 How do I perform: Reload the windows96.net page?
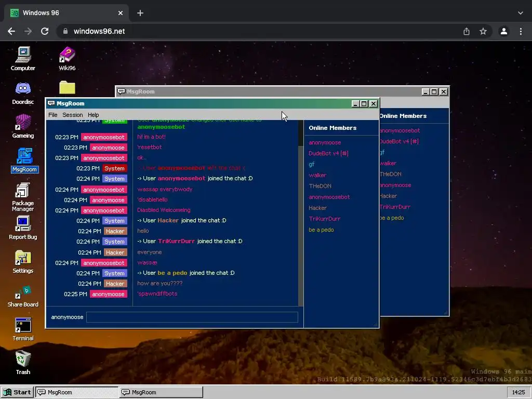tap(45, 31)
